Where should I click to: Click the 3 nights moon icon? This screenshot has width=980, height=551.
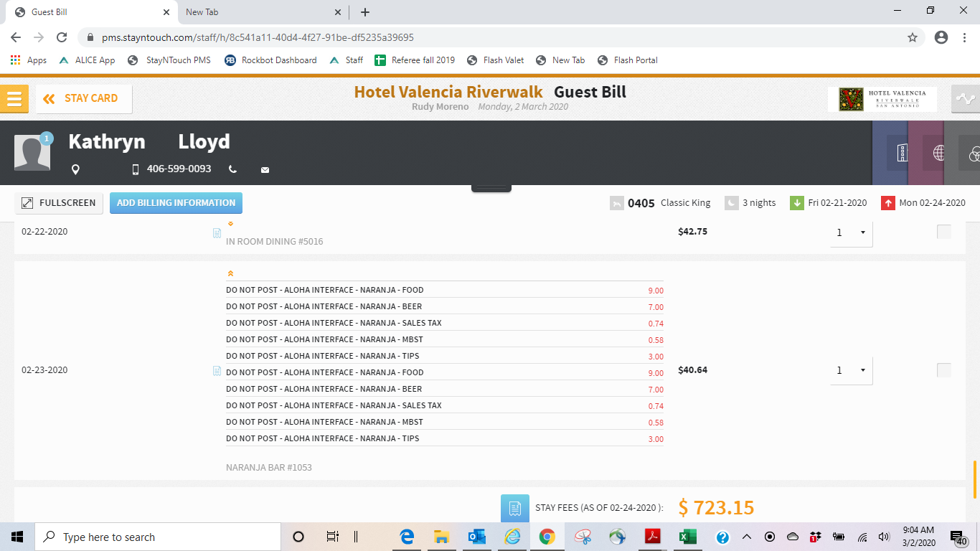pyautogui.click(x=731, y=203)
